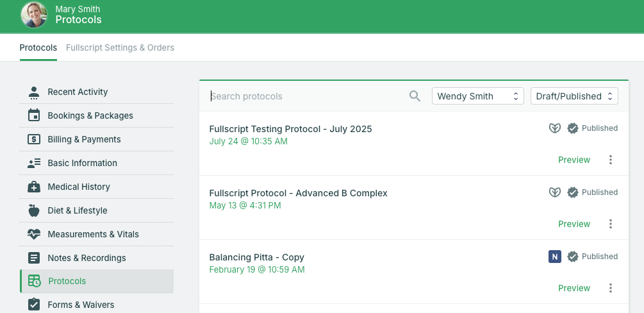Navigate to Measurements & Vitals
This screenshot has width=644, height=313.
point(93,234)
